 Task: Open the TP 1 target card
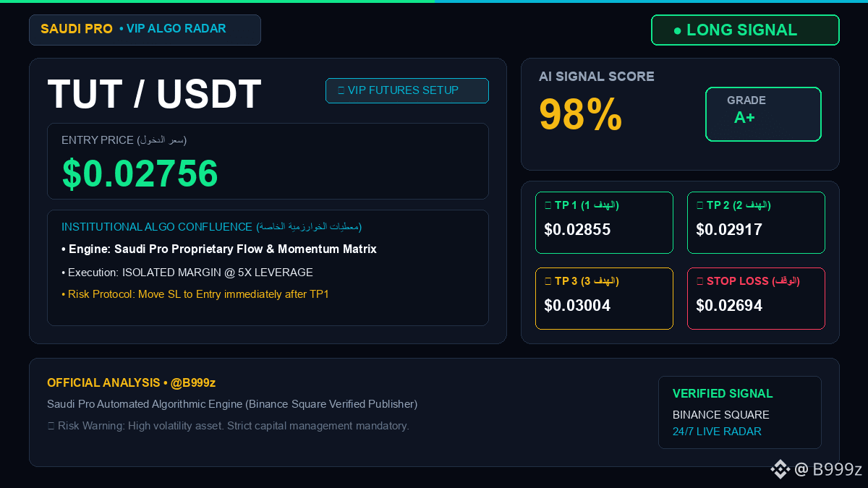604,223
